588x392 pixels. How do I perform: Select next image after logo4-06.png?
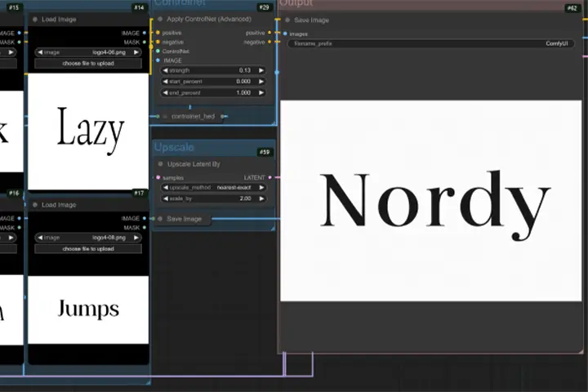pyautogui.click(x=136, y=52)
